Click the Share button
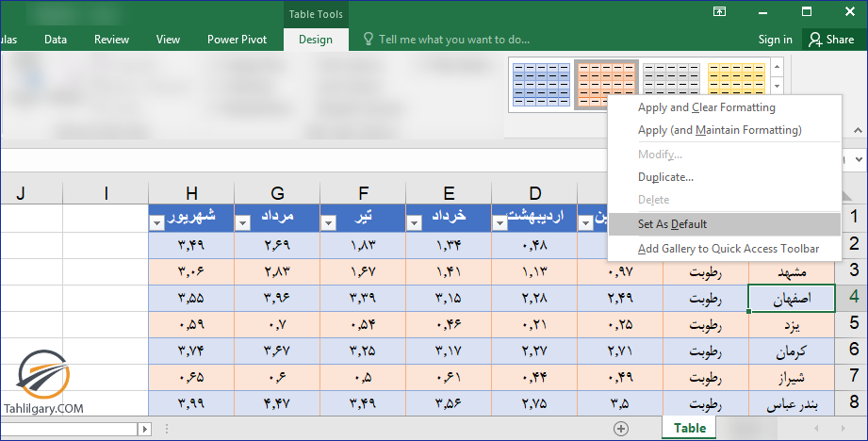868x441 pixels. pyautogui.click(x=832, y=40)
